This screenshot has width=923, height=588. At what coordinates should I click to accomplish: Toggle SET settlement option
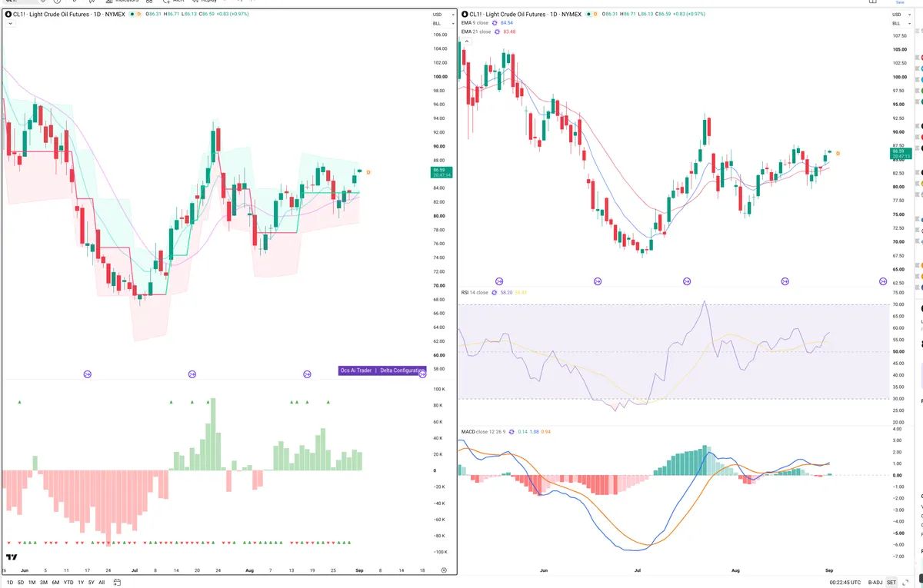coord(891,583)
